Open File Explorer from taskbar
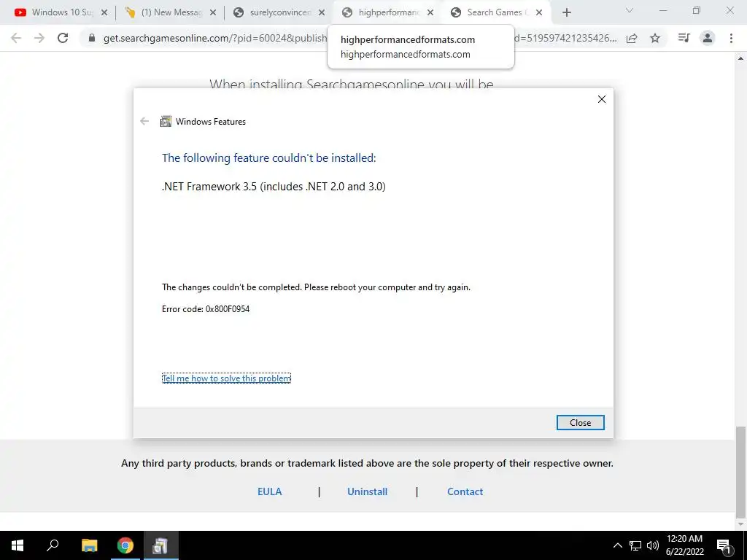This screenshot has width=747, height=560. (x=89, y=545)
